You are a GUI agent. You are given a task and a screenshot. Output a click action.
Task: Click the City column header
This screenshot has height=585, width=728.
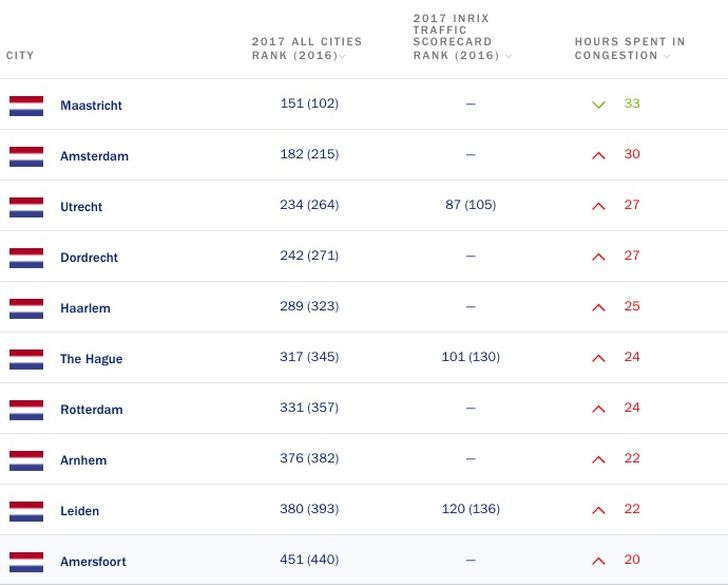coord(20,55)
